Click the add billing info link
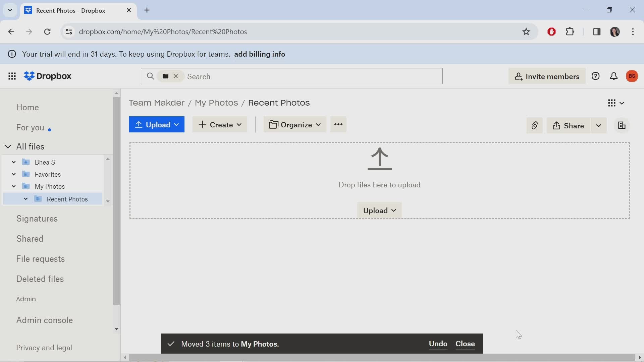This screenshot has width=644, height=362. point(260,54)
